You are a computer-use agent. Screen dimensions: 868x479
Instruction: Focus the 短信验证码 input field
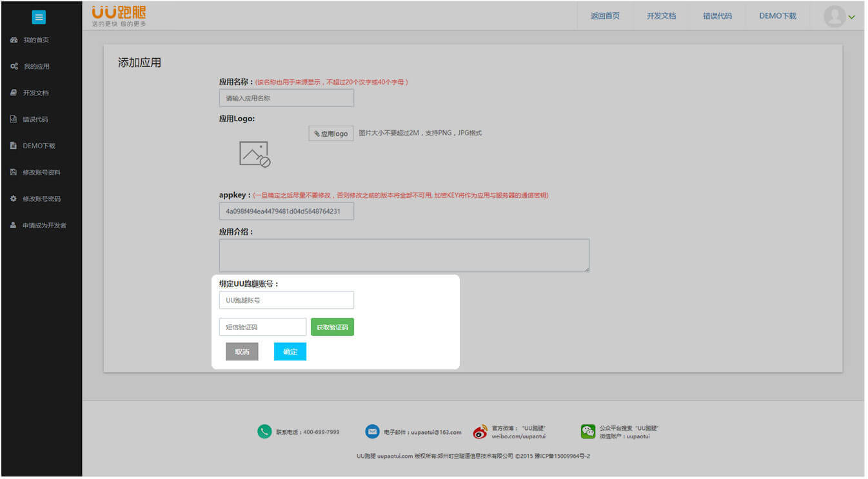click(x=262, y=327)
